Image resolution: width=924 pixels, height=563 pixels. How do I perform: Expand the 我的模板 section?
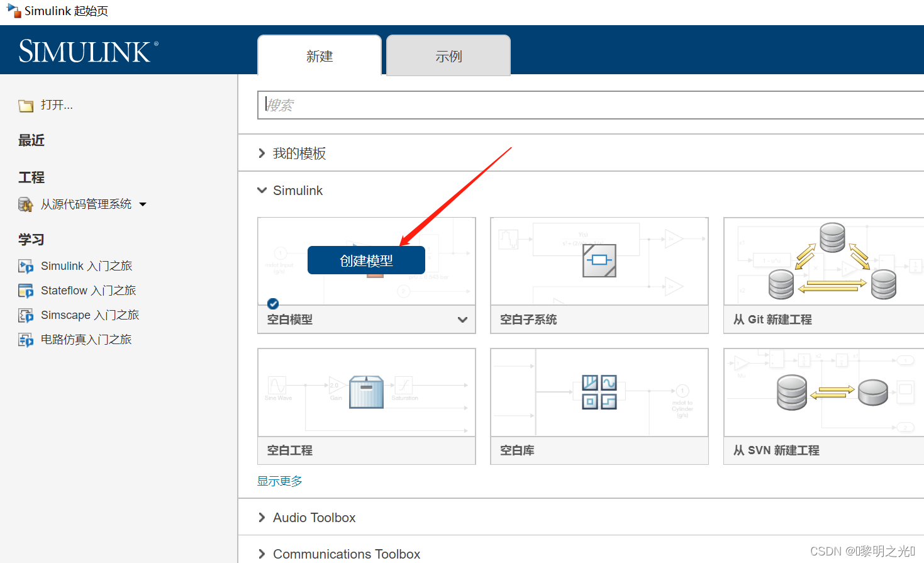[262, 153]
